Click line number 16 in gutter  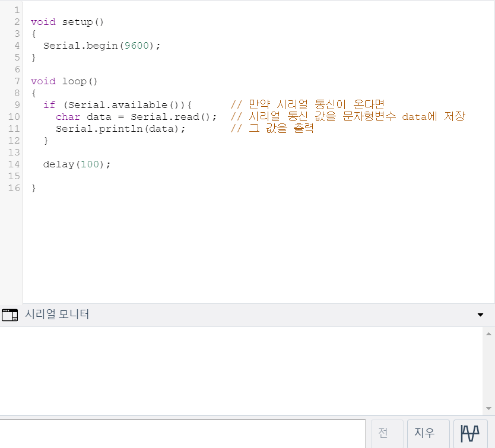(14, 188)
